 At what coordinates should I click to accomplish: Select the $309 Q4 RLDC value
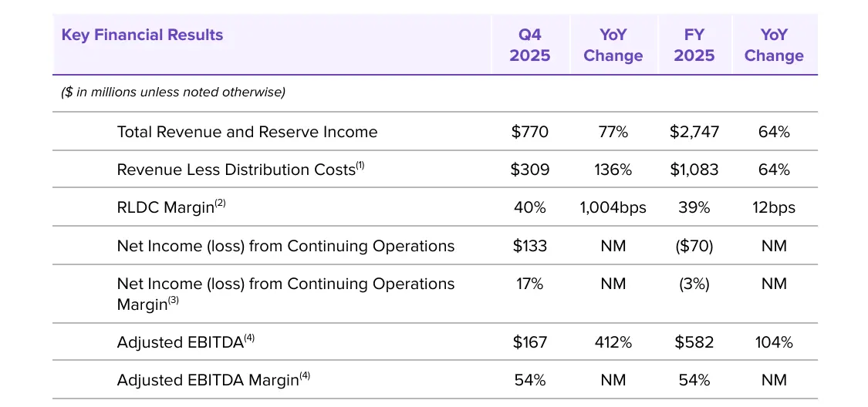[x=530, y=170]
